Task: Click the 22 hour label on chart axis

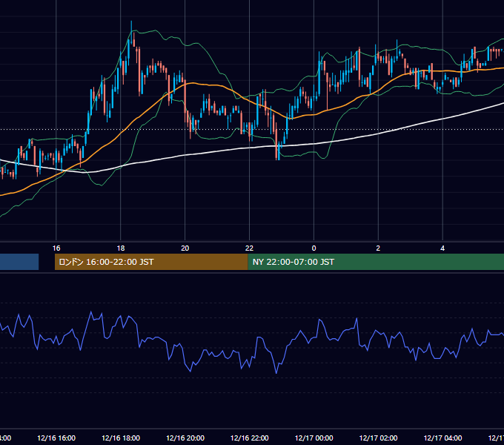Action: coord(250,248)
